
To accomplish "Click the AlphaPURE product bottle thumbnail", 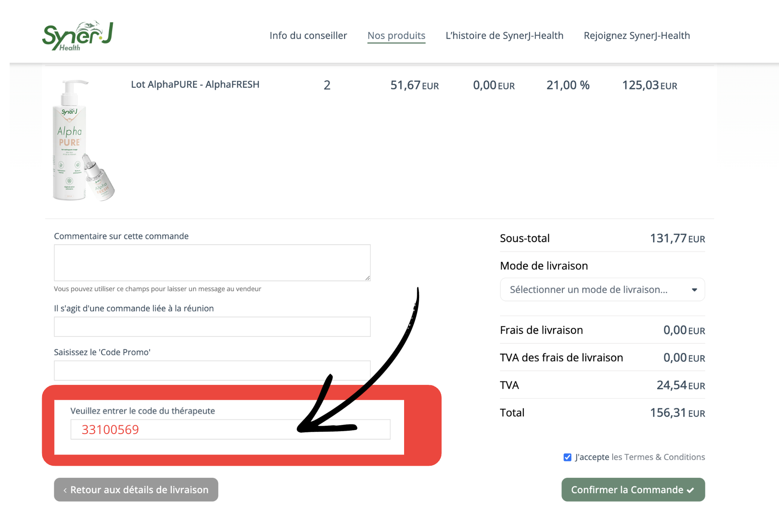I will point(83,140).
